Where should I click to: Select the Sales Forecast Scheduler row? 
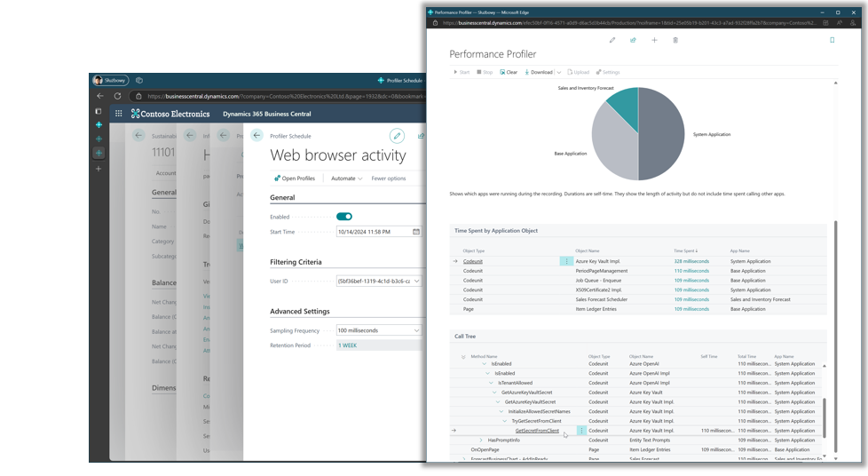pyautogui.click(x=638, y=299)
